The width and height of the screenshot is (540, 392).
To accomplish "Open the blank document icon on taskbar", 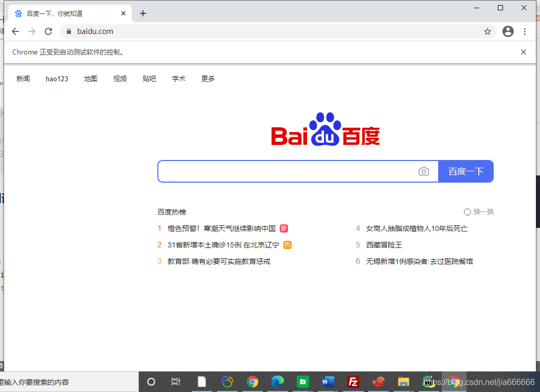I will [202, 382].
